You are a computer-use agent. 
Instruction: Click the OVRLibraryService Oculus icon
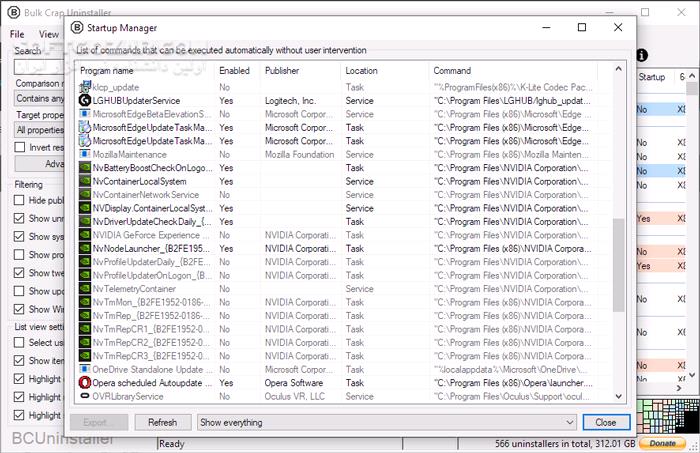click(85, 396)
